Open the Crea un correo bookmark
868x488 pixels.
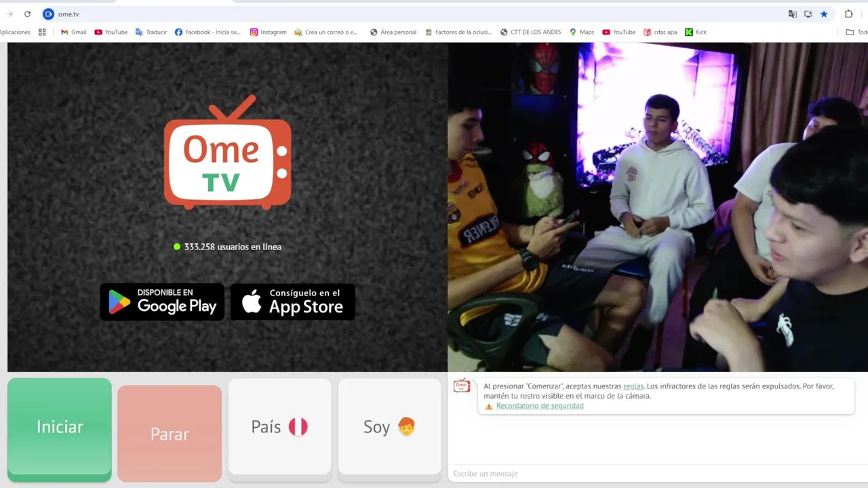point(326,32)
